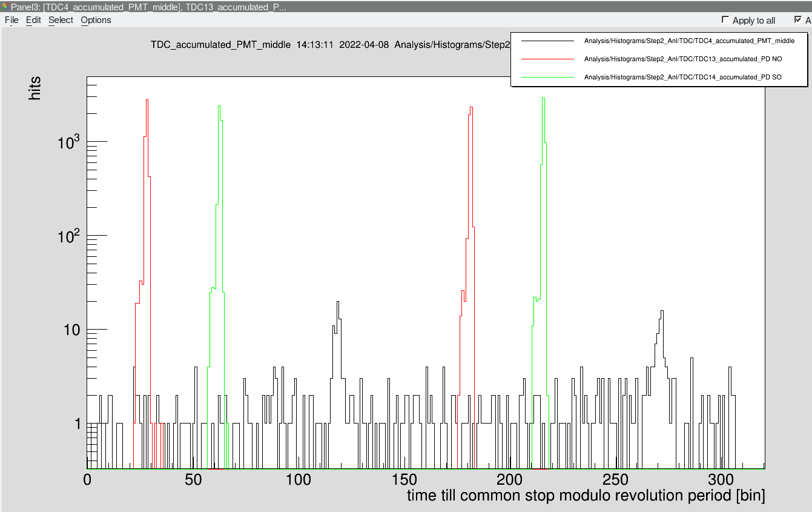Open the Select menu
This screenshot has height=512, width=812.
coord(61,20)
